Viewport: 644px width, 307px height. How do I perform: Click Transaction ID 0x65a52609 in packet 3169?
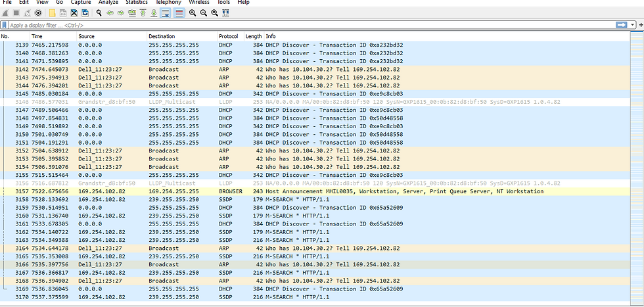361,289
